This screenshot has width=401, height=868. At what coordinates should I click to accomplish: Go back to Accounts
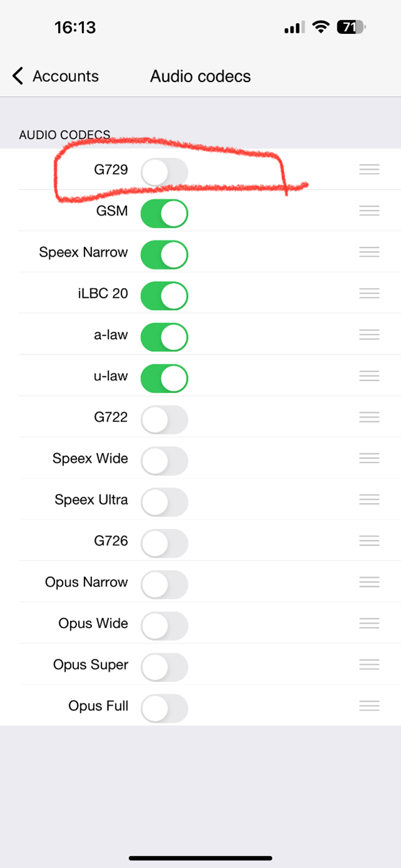(x=55, y=76)
